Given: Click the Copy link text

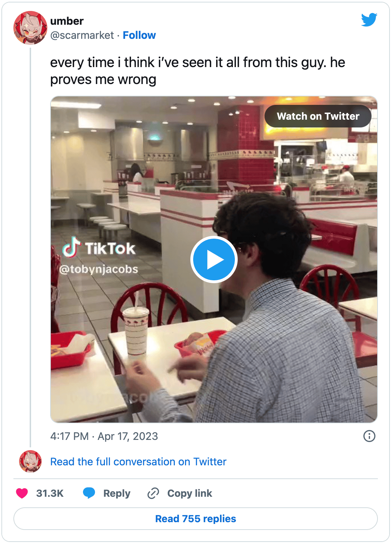Looking at the screenshot, I should tap(190, 493).
